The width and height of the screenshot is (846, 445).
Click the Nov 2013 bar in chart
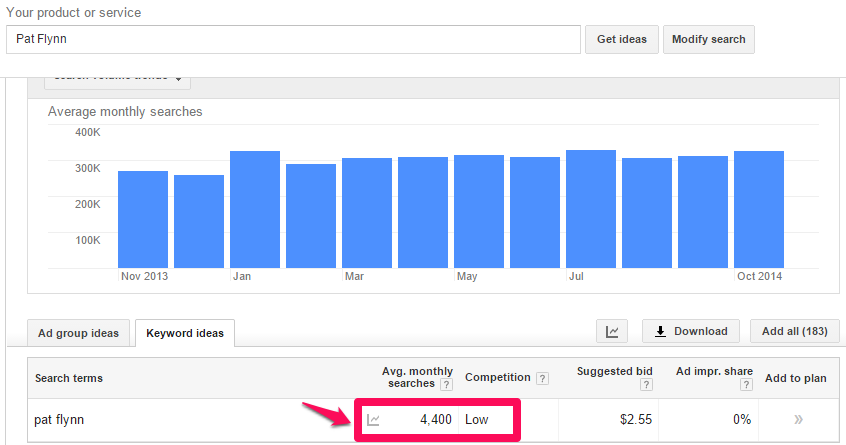pyautogui.click(x=143, y=220)
